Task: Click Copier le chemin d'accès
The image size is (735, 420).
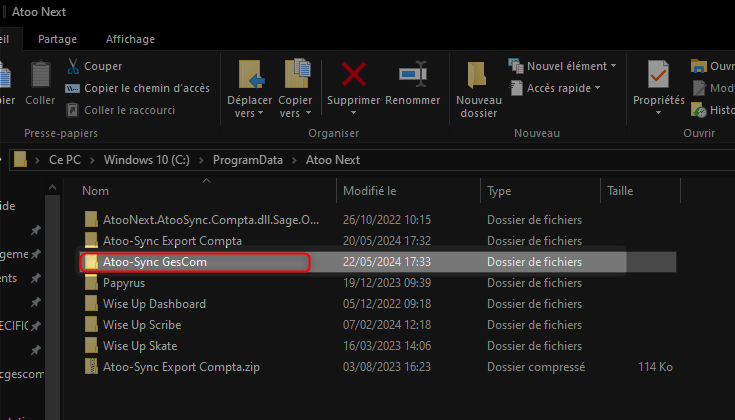Action: 147,88
